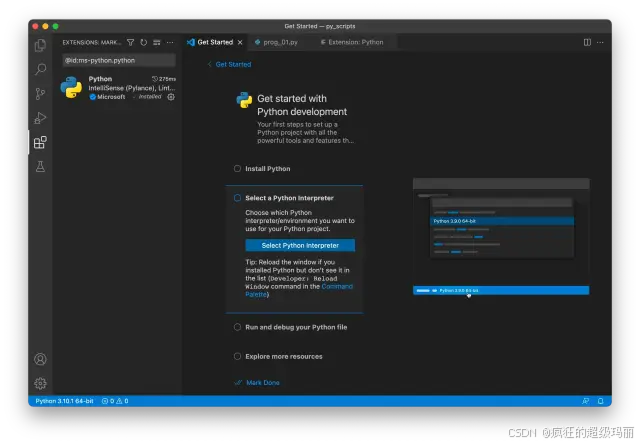Collapse the Select a Python Interpreter heading
This screenshot has width=640, height=444.
289,198
